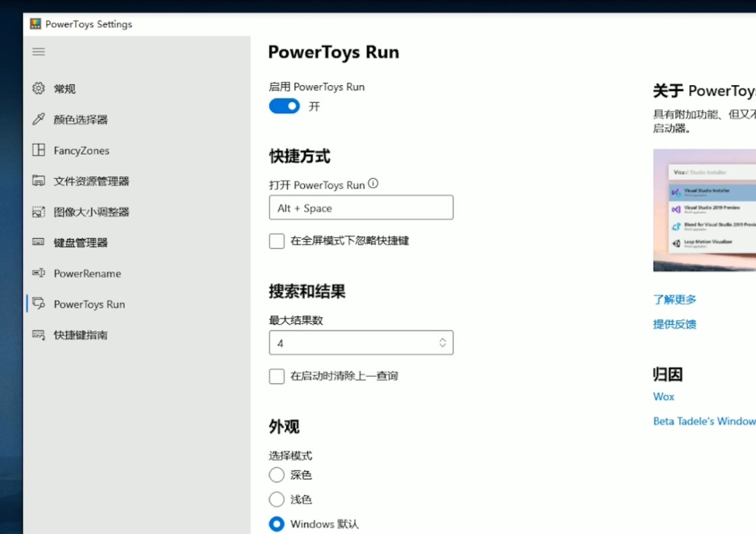Screen dimensions: 756x534
Task: Click the Keyboard Manager icon
Action: [x=38, y=242]
